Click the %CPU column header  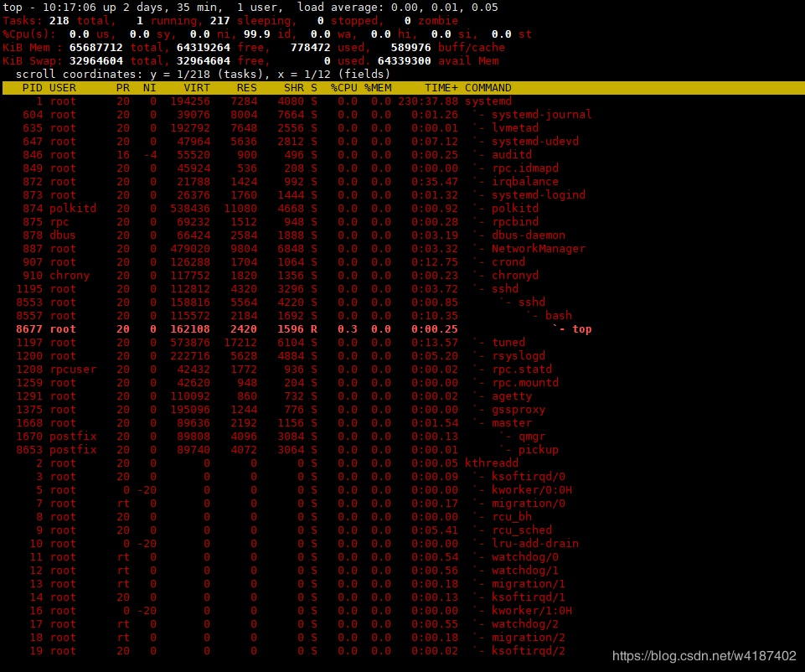point(343,88)
